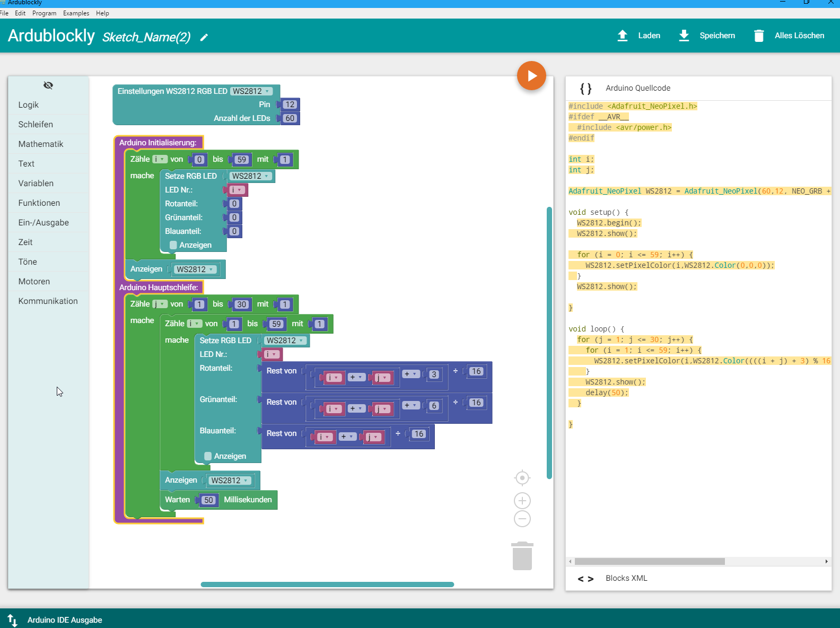The height and width of the screenshot is (628, 840).
Task: Click the Pin value 12 field
Action: point(290,104)
